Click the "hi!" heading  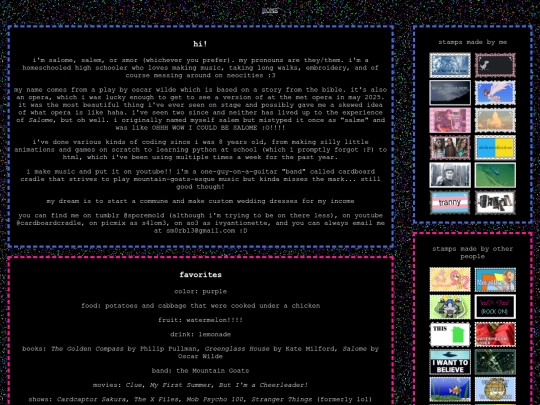(200, 44)
